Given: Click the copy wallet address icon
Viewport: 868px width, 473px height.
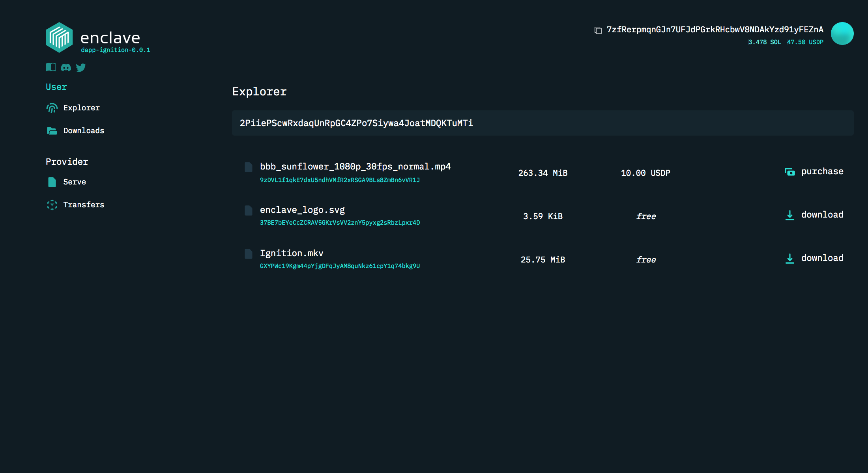Looking at the screenshot, I should click(598, 30).
